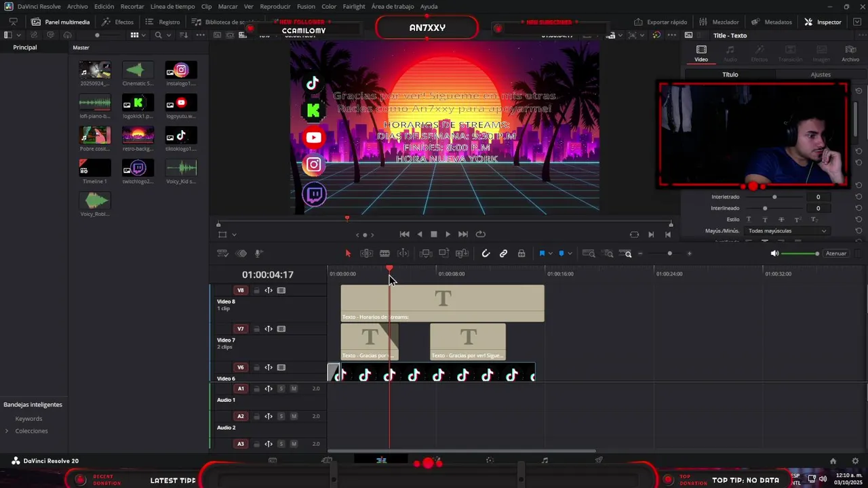Select the Archivo tab in Inspector

tap(850, 54)
